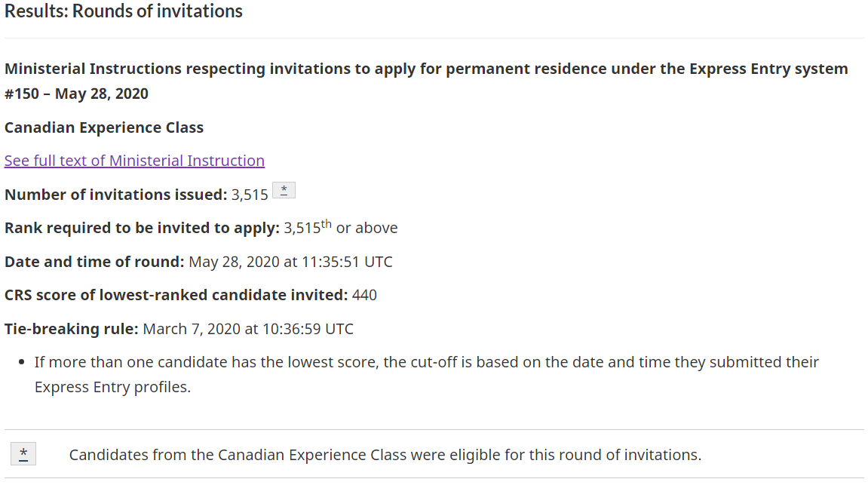Click the CRS score value 440
The height and width of the screenshot is (485, 868).
pyautogui.click(x=364, y=295)
